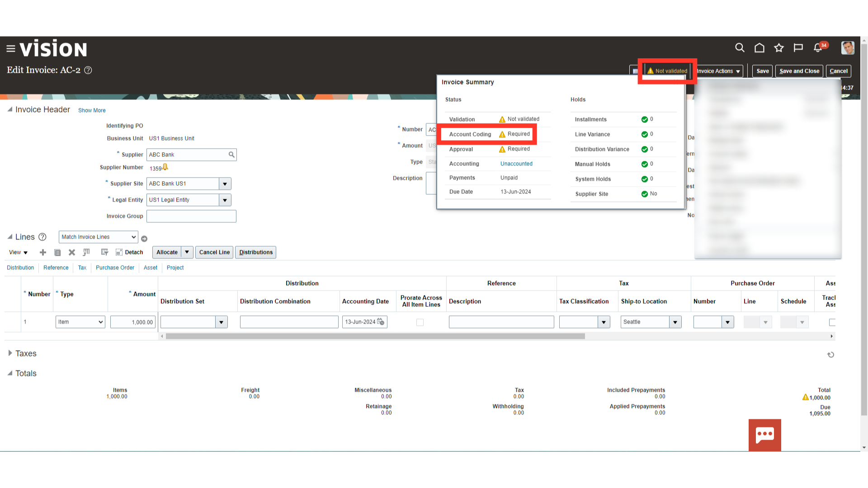Collapse the Invoice Header section
Screen dimensions: 868x488
(x=9, y=109)
